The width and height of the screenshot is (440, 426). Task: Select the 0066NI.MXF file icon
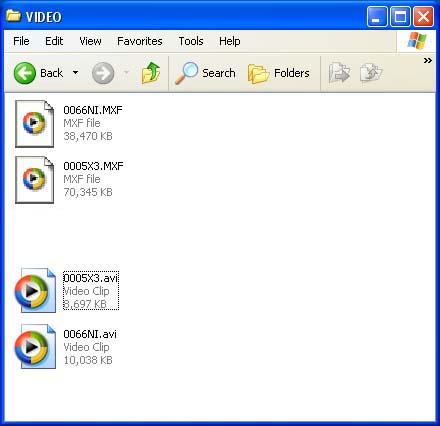point(34,124)
